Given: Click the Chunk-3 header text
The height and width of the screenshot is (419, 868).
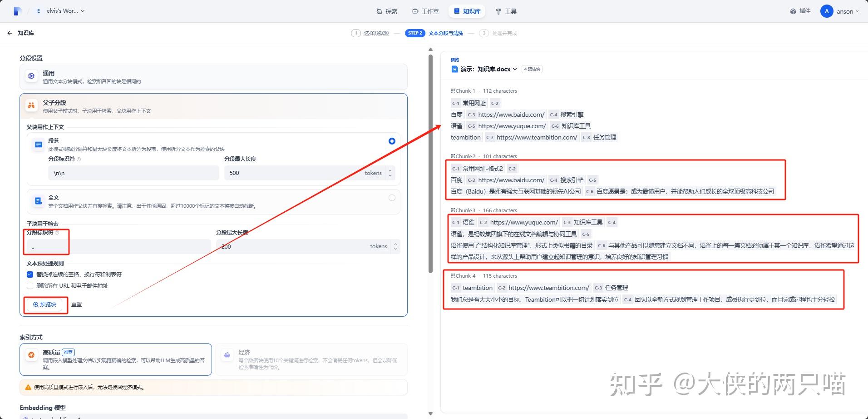Looking at the screenshot, I should pos(484,210).
